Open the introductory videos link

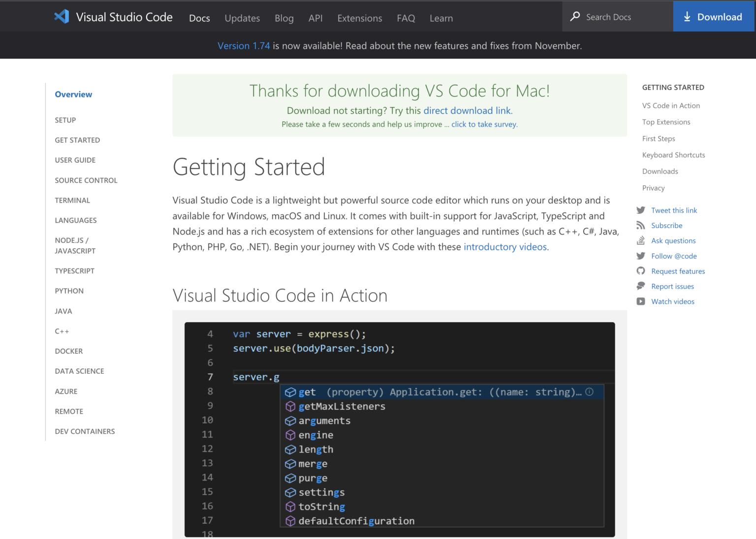tap(504, 246)
